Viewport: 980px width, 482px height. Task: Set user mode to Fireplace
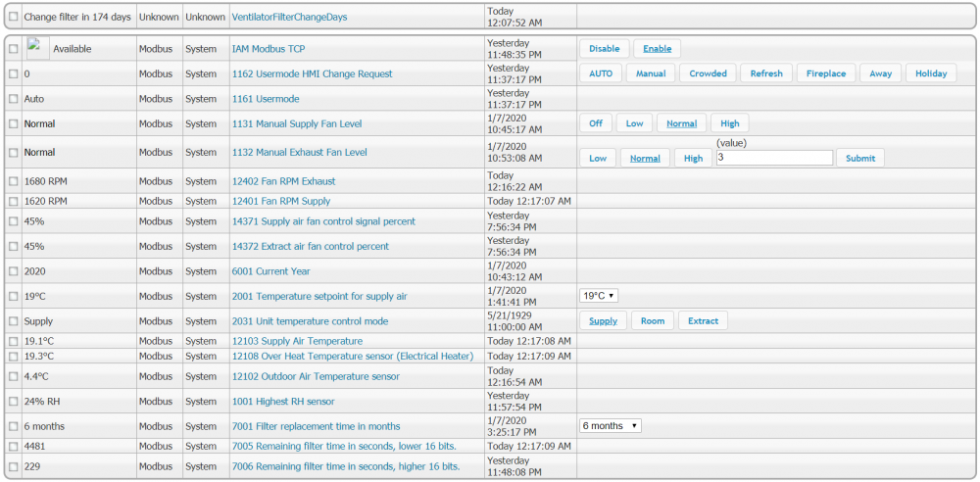(826, 73)
